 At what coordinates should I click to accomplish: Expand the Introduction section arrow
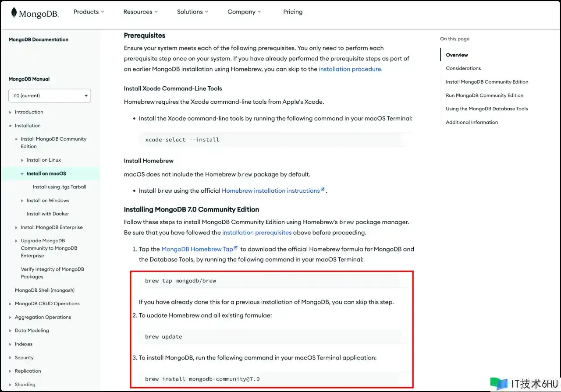click(10, 112)
